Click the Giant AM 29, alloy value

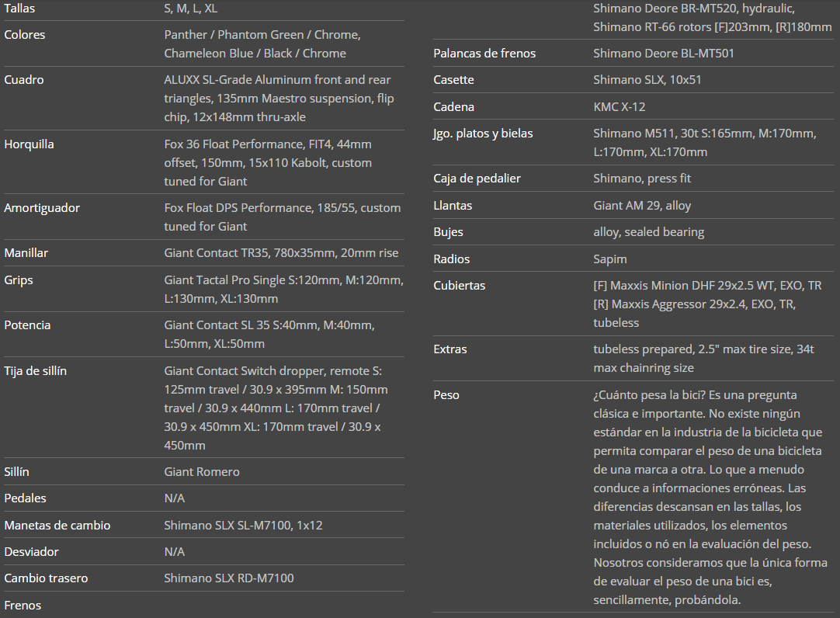pos(642,206)
